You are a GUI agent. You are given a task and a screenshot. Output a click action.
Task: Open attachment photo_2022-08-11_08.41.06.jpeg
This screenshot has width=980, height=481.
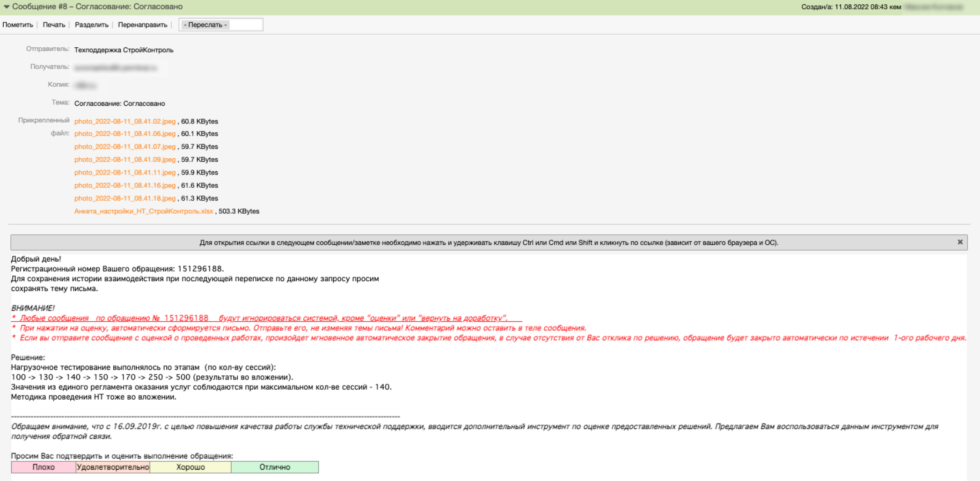click(124, 134)
